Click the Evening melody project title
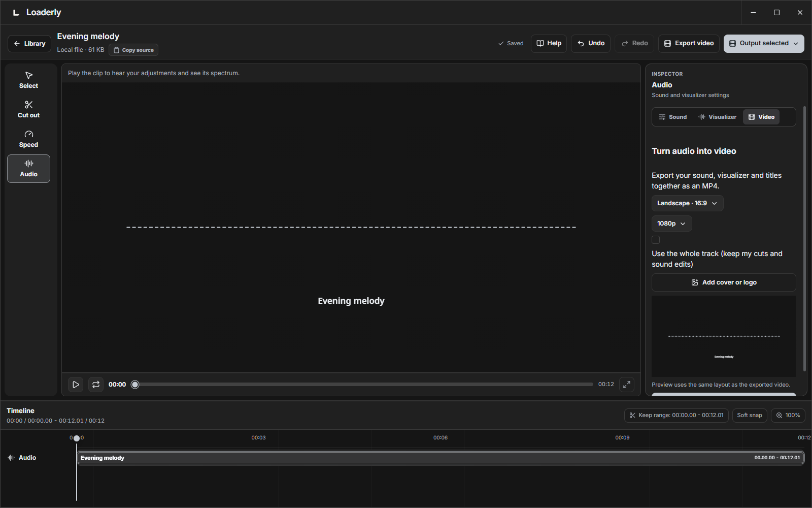 pos(88,36)
